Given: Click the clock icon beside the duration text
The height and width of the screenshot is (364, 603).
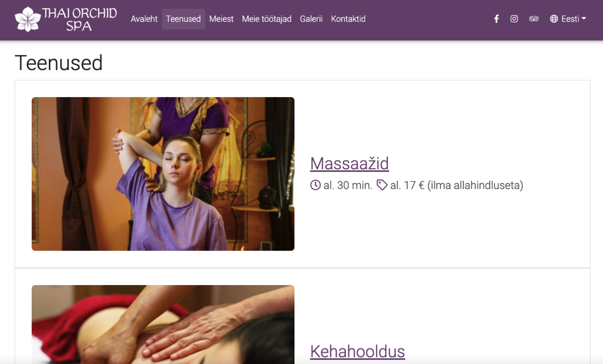Looking at the screenshot, I should pyautogui.click(x=315, y=185).
